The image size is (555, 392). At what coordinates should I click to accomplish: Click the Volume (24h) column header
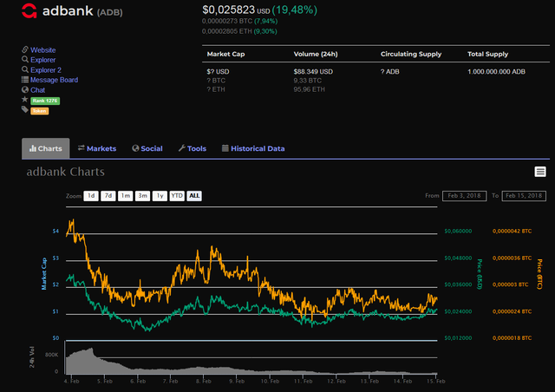click(316, 54)
